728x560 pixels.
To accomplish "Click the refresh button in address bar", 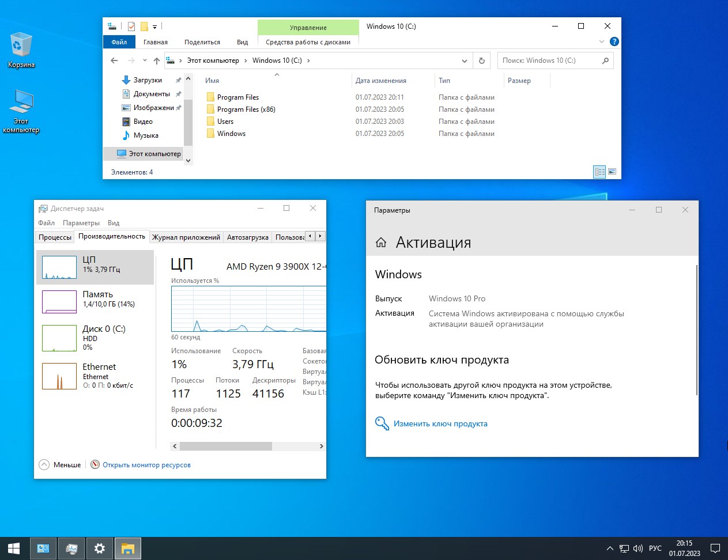I will [482, 60].
